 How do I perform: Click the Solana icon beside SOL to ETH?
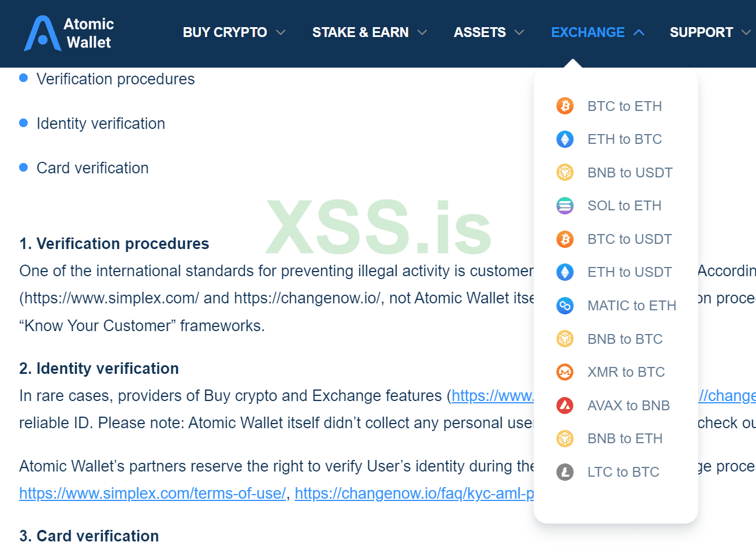pos(565,206)
